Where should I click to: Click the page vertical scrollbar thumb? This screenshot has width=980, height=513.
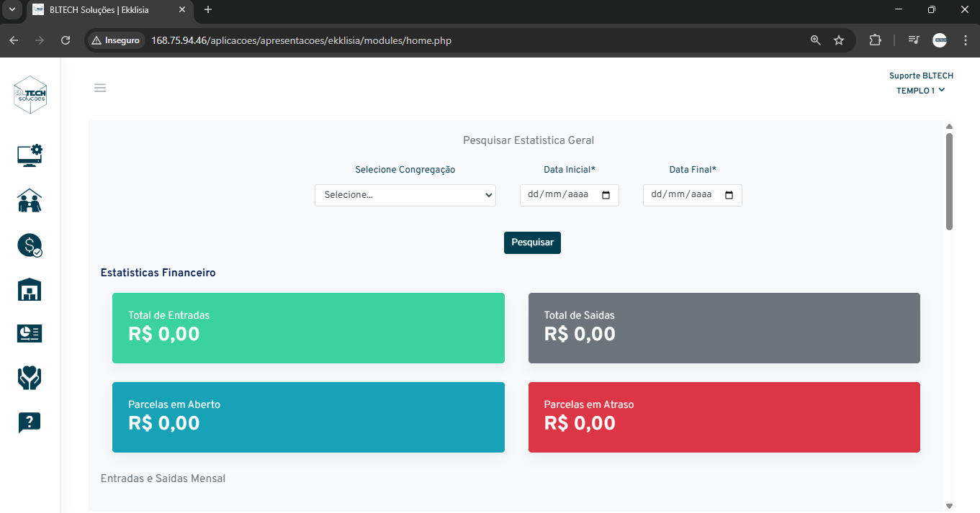[x=949, y=181]
